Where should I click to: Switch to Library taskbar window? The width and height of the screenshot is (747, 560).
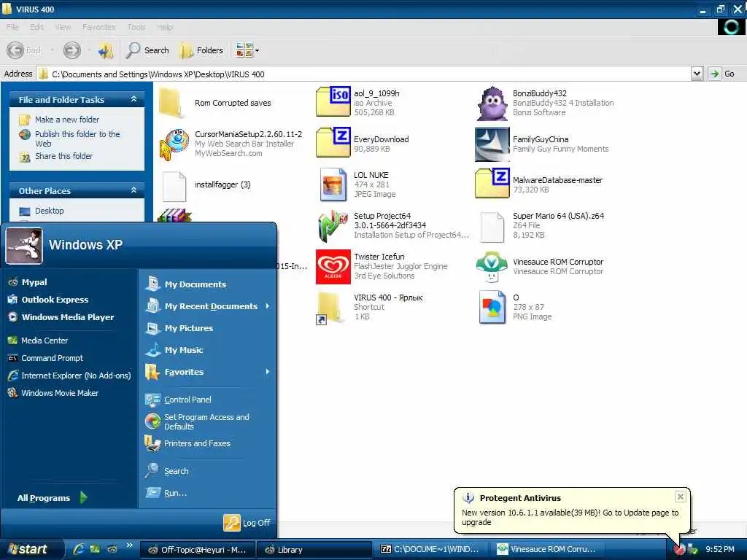[x=314, y=550]
